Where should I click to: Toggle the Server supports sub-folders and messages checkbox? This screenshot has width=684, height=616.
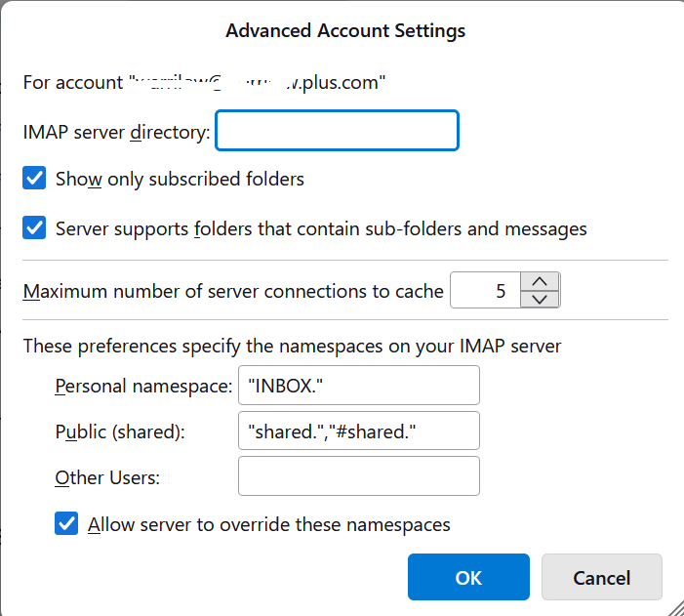(35, 229)
